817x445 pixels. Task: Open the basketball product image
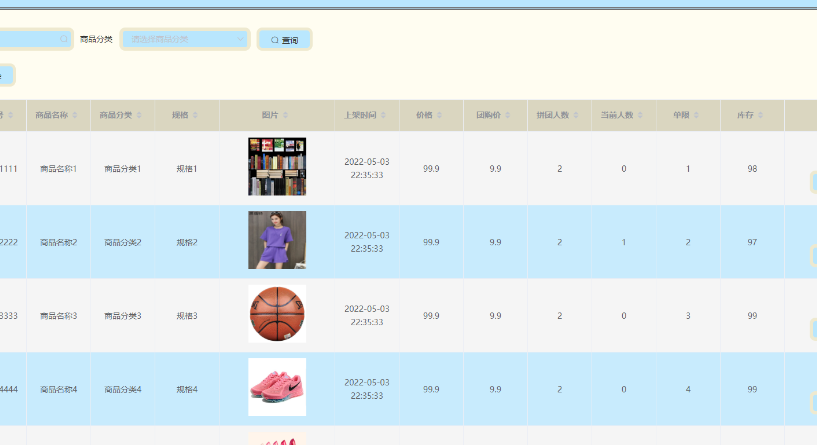click(277, 314)
